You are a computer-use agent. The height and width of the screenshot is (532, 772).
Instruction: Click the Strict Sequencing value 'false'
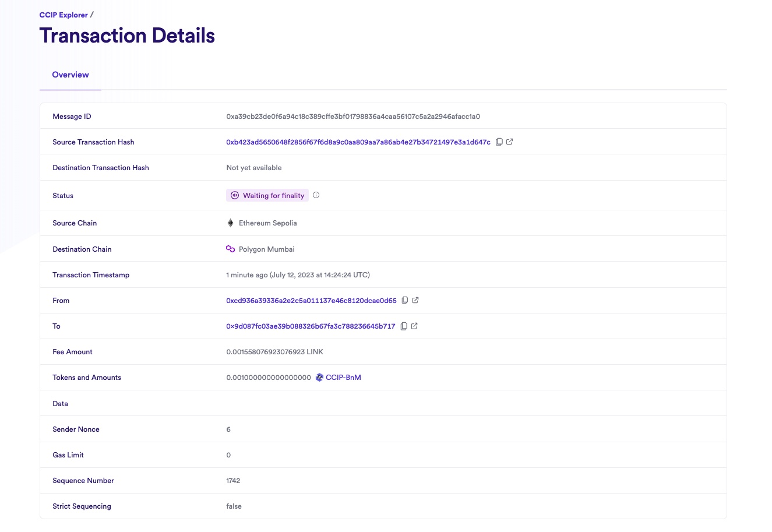pyautogui.click(x=234, y=506)
